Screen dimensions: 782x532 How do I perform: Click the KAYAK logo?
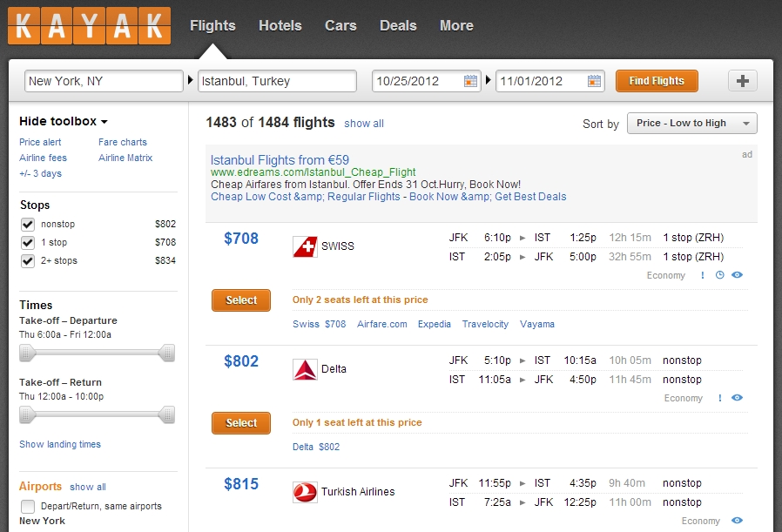click(90, 26)
